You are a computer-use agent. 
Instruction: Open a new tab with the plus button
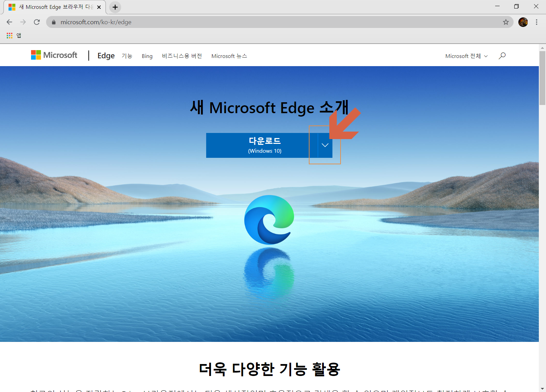click(x=115, y=7)
